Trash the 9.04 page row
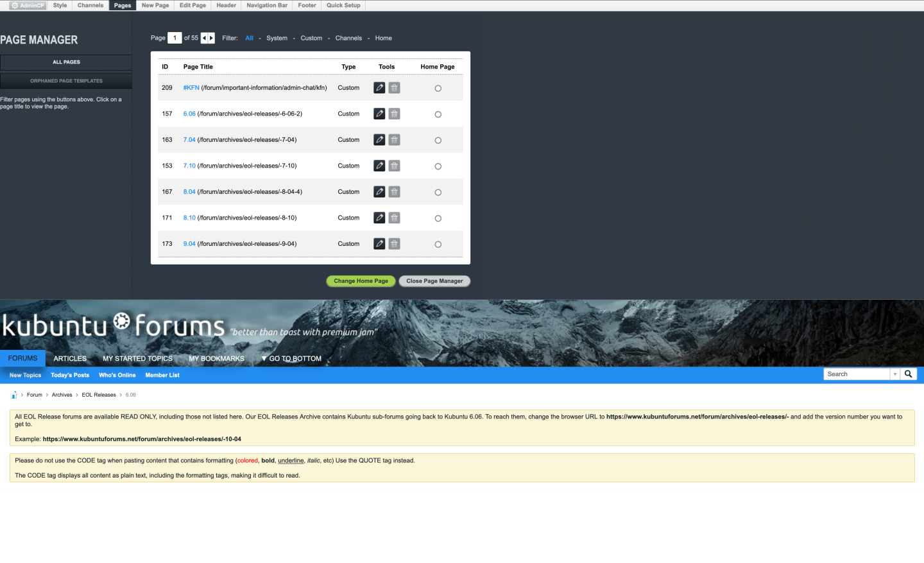 click(x=394, y=243)
